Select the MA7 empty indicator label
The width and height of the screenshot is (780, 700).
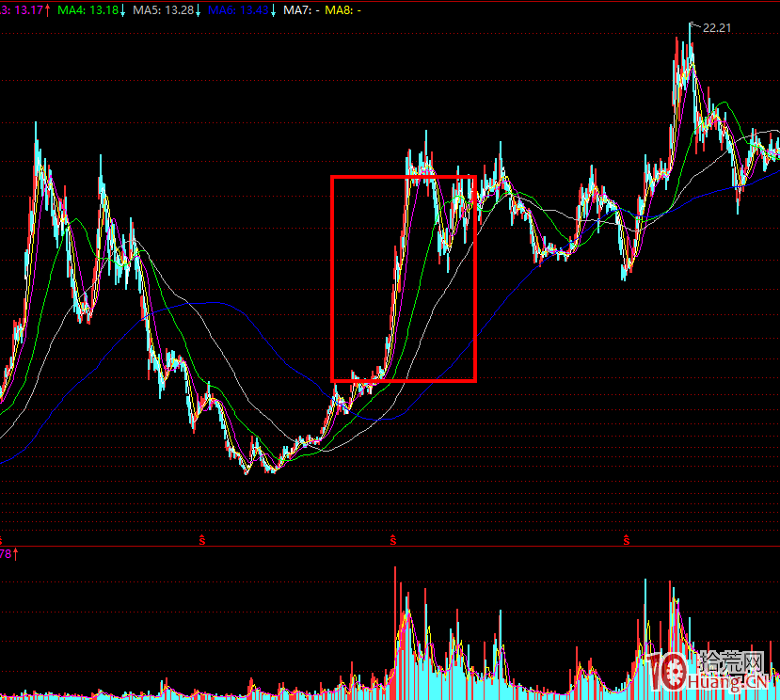pyautogui.click(x=301, y=10)
